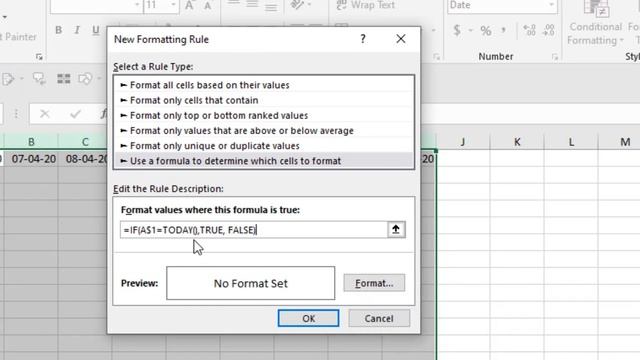Toggle Underline formatting in ribbon
This screenshot has width=640, height=360.
tap(96, 30)
